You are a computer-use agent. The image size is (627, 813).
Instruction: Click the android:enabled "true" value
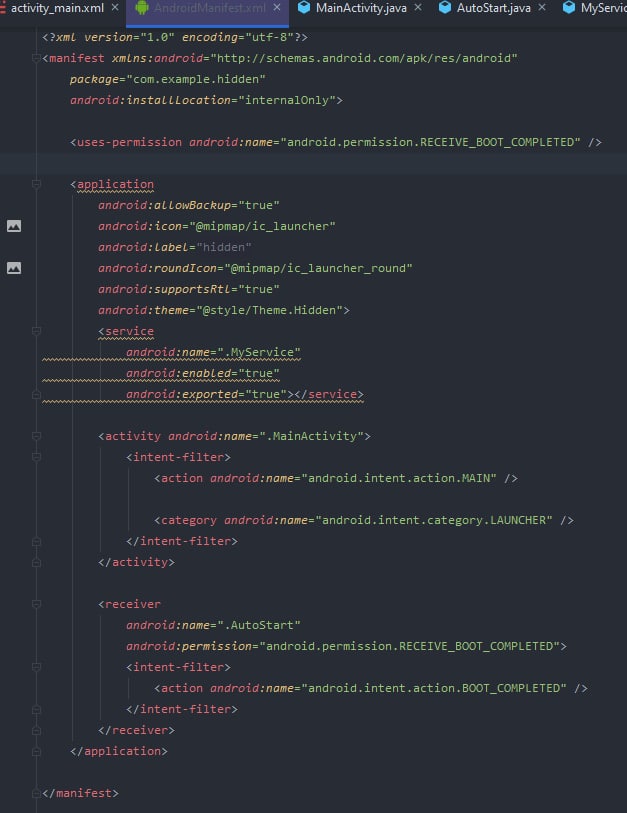point(259,373)
